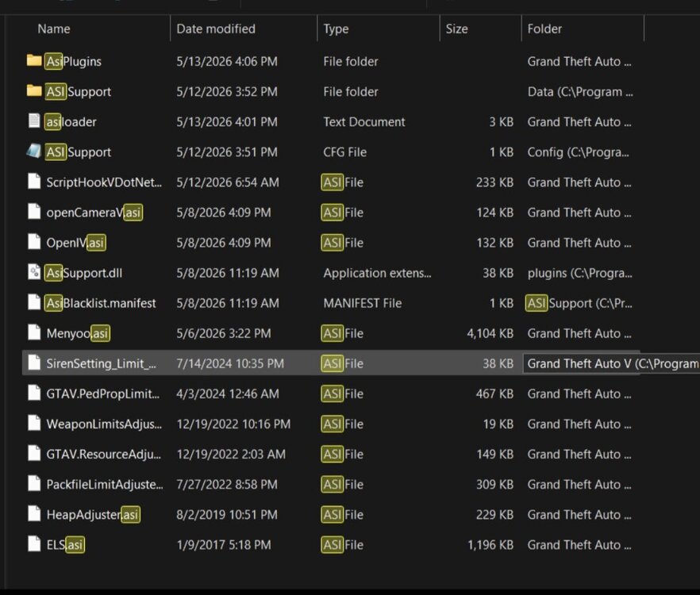Screen dimensions: 700x595
Task: Sort by the Size column header
Action: (456, 29)
